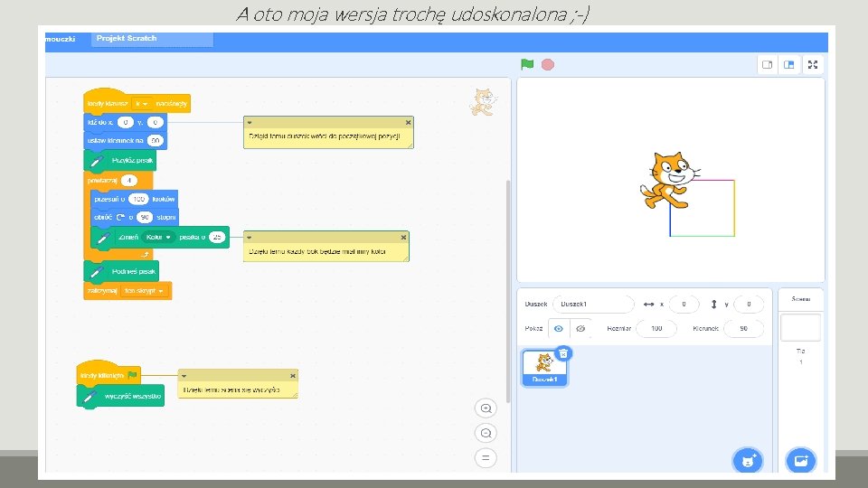The width and height of the screenshot is (868, 488).
Task: Open the choose a sprite button
Action: pyautogui.click(x=748, y=460)
